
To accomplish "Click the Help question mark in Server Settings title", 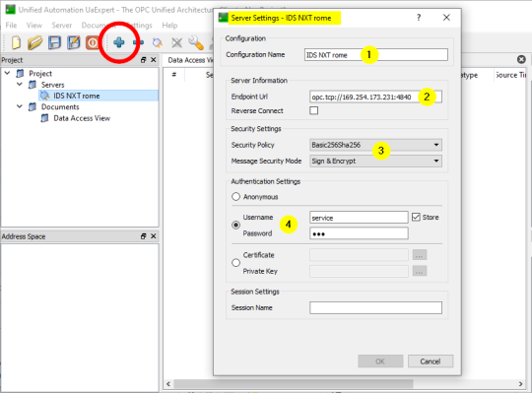I will tap(419, 18).
